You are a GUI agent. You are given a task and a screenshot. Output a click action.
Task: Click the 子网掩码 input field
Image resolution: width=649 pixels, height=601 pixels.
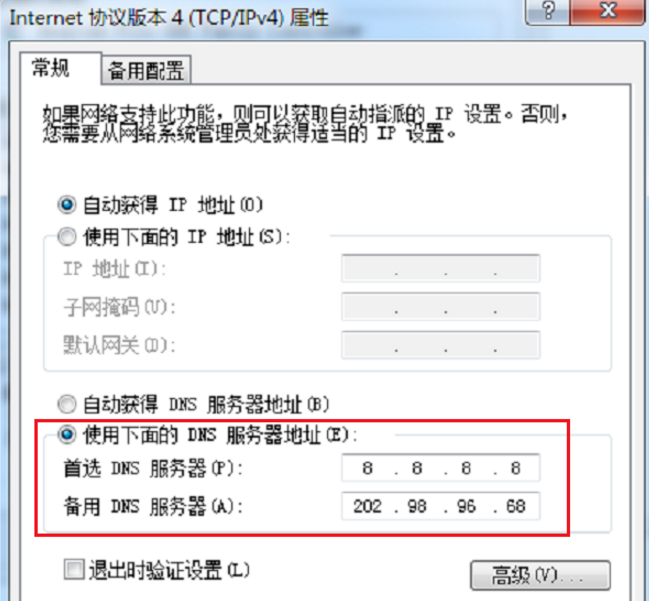440,306
